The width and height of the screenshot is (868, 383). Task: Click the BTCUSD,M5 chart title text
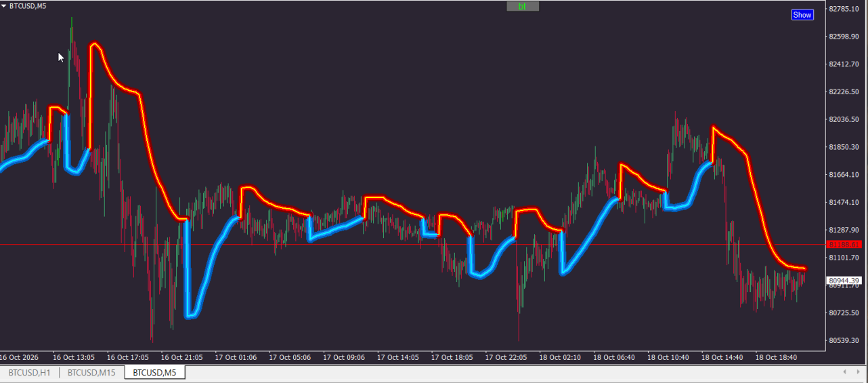tap(28, 5)
